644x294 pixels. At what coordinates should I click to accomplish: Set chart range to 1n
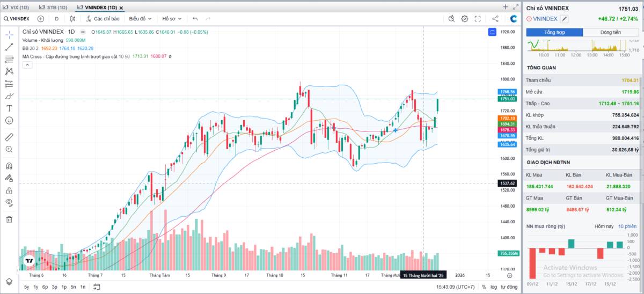click(83, 287)
